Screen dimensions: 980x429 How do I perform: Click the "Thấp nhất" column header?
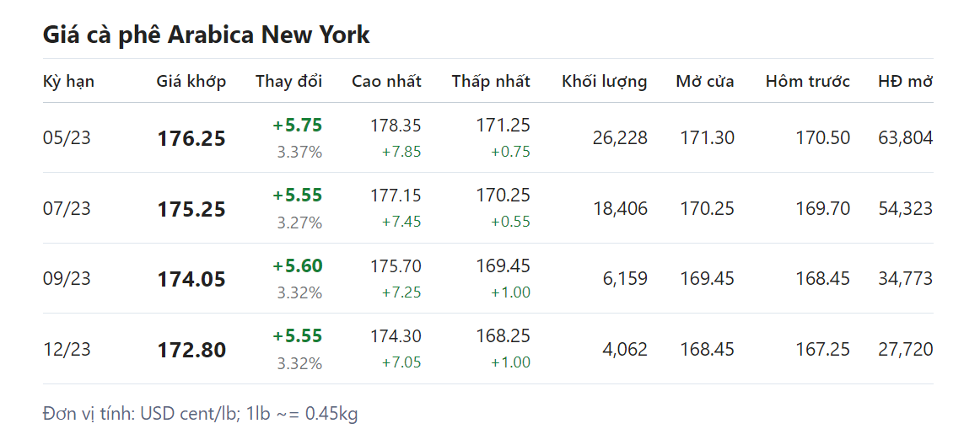tap(491, 82)
